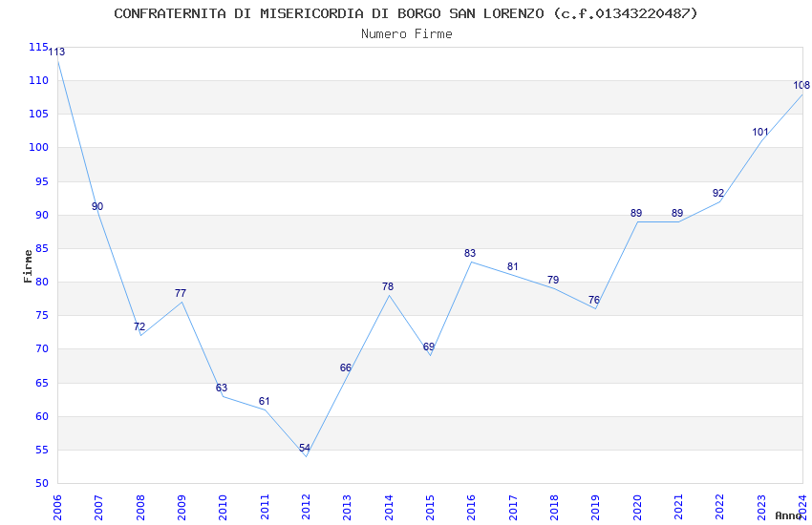Viewport: 812px width, 525px height.
Task: Click the x-axis year label 2013
Action: (347, 508)
